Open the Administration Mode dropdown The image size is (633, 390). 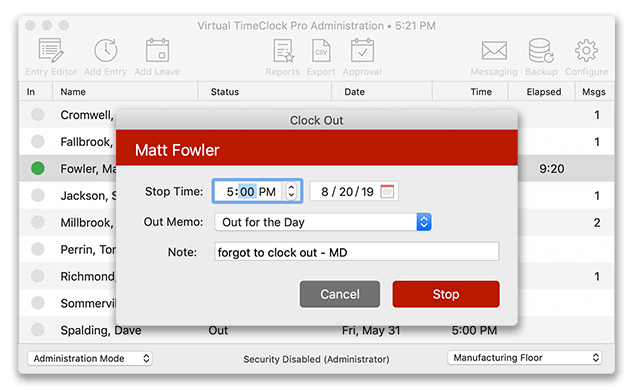coord(90,358)
